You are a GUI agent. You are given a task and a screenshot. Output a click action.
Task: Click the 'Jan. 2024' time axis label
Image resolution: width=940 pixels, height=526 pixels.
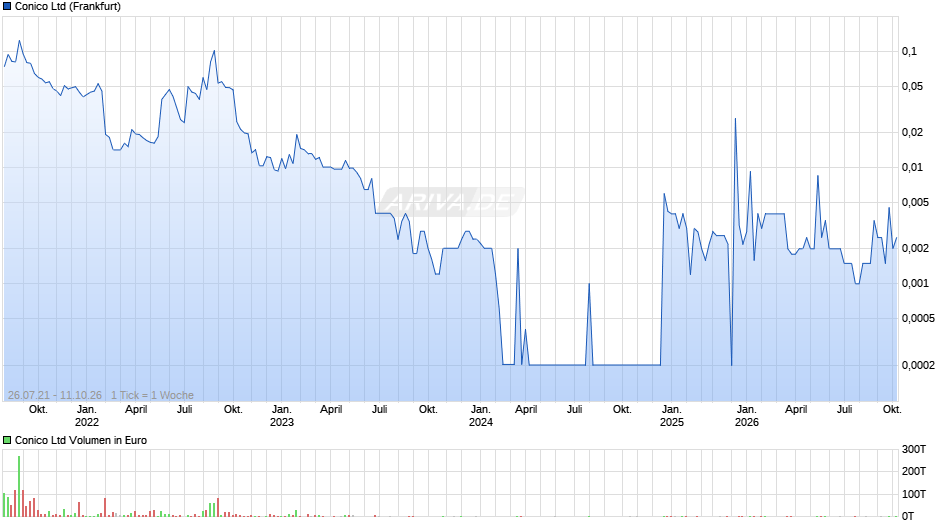(x=481, y=416)
